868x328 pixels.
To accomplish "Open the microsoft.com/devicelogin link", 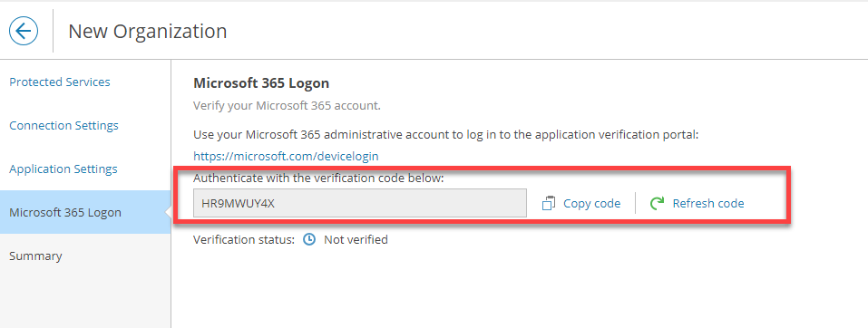I will [x=286, y=156].
